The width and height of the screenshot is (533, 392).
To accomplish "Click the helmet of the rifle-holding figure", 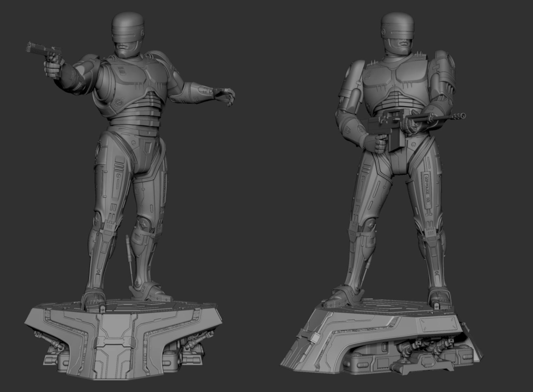I will click(x=398, y=27).
